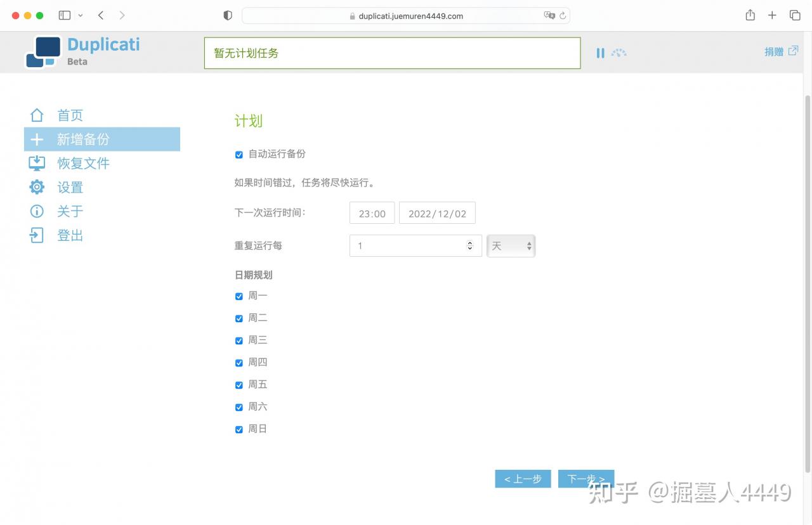812x525 pixels.
Task: Go back in Safari history
Action: pyautogui.click(x=101, y=15)
